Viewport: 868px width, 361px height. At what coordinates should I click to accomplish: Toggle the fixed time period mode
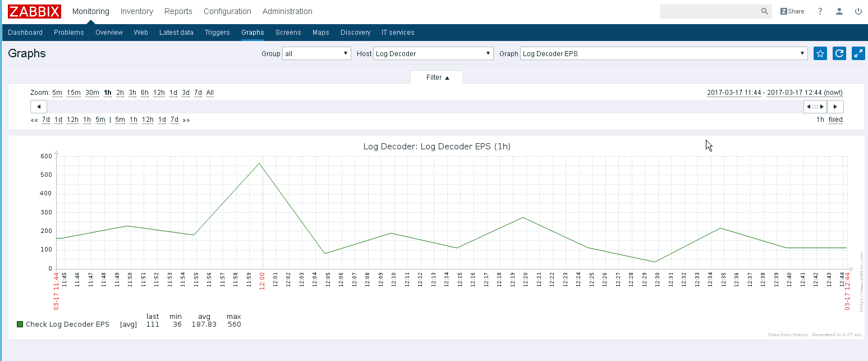click(835, 120)
